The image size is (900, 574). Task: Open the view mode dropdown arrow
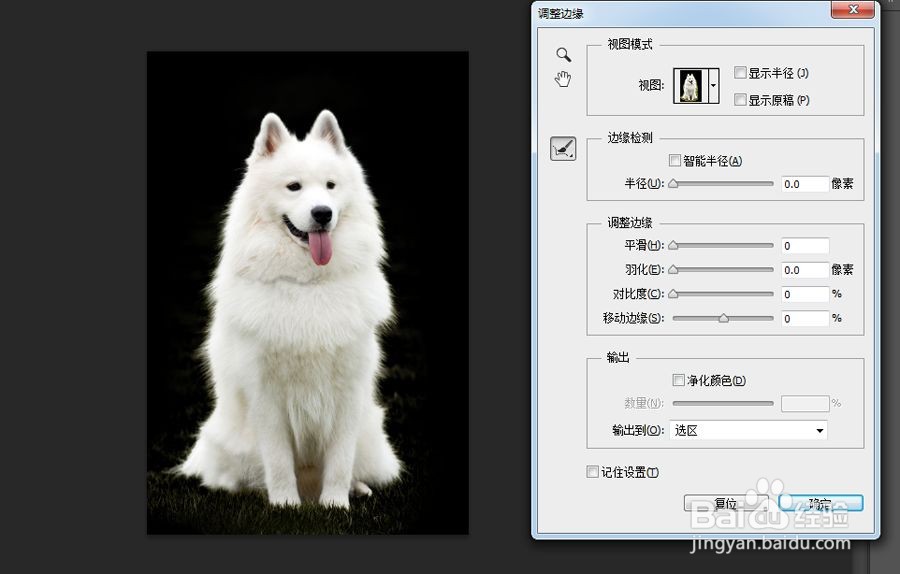point(713,86)
